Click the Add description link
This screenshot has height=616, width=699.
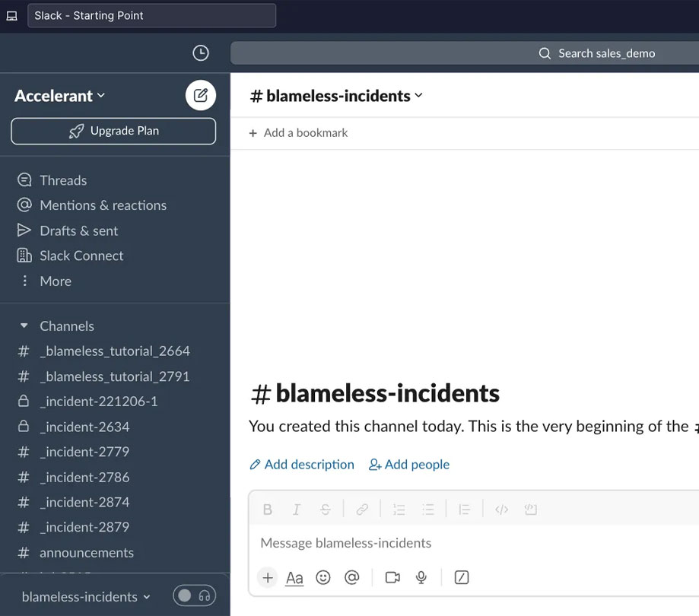tap(302, 465)
